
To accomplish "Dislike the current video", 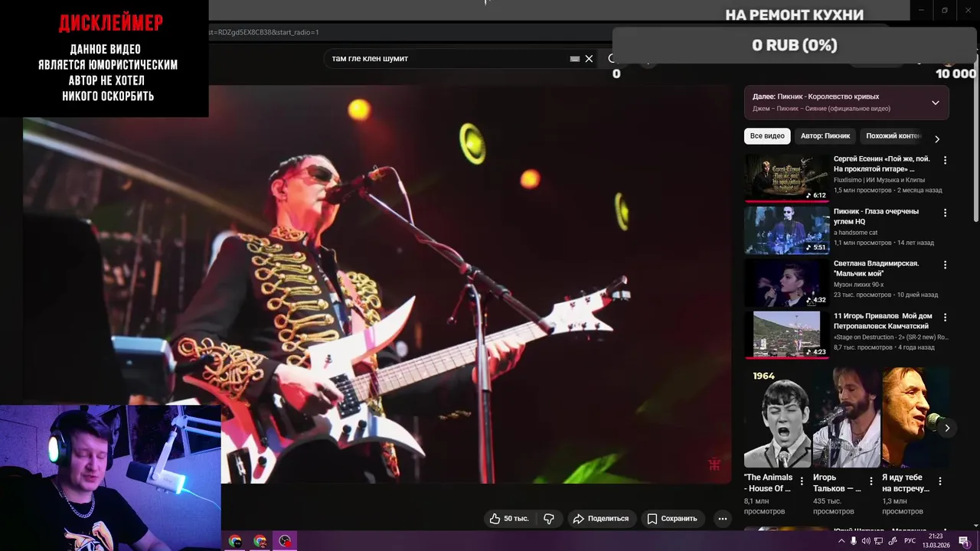I will pos(549,518).
